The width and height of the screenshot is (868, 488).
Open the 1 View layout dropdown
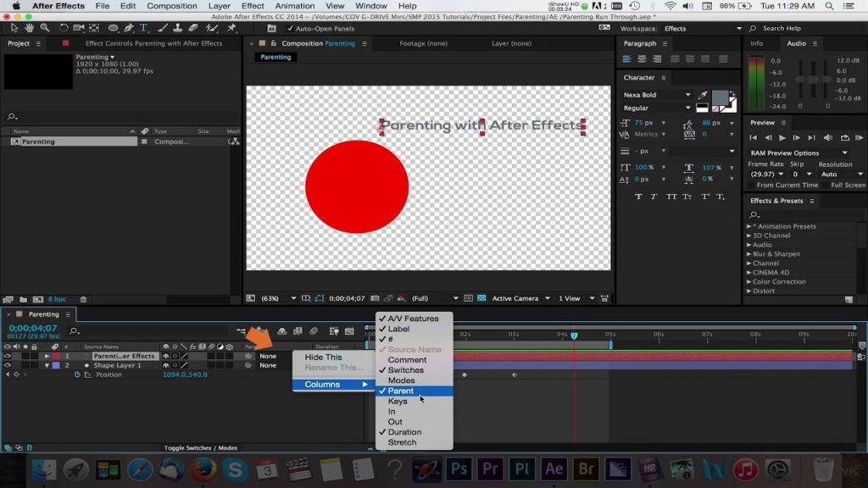[x=576, y=298]
